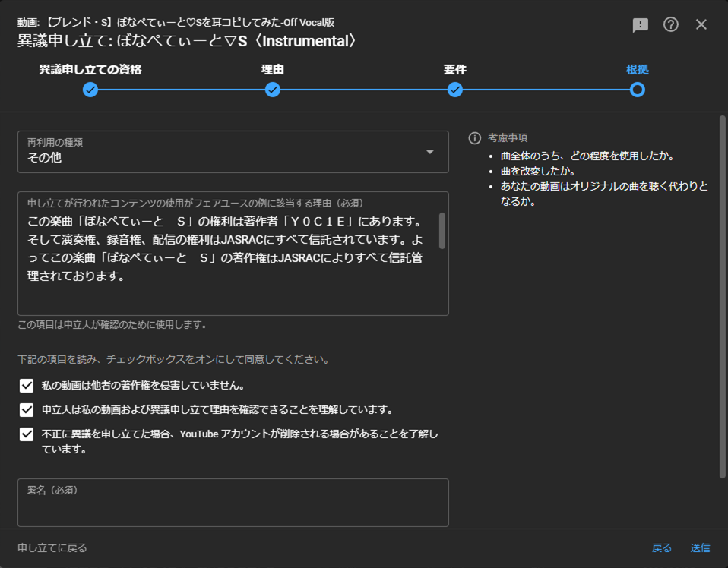This screenshot has width=728, height=568.
Task: Click the dialog title 異議申し立て: ぼなぺてぃーと▽S
Action: coord(187,41)
